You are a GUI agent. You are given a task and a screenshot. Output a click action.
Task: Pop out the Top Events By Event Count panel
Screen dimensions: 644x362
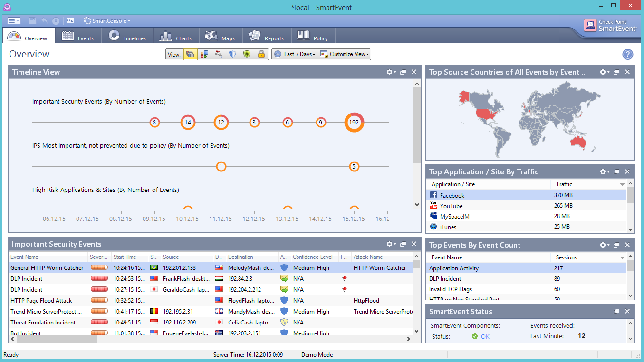[616, 245]
